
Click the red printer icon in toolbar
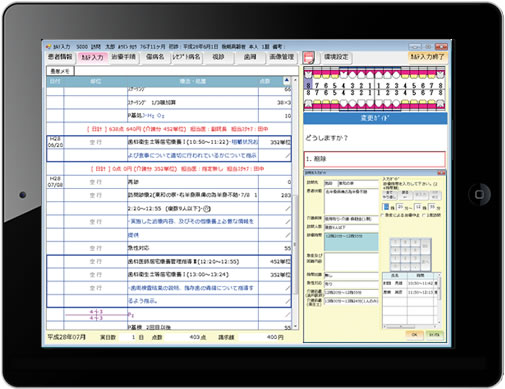pyautogui.click(x=309, y=58)
